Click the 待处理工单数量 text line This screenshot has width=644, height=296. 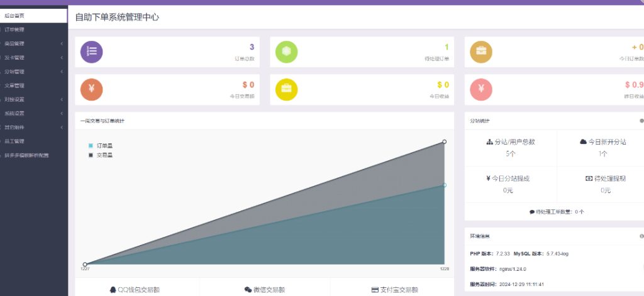pos(557,212)
